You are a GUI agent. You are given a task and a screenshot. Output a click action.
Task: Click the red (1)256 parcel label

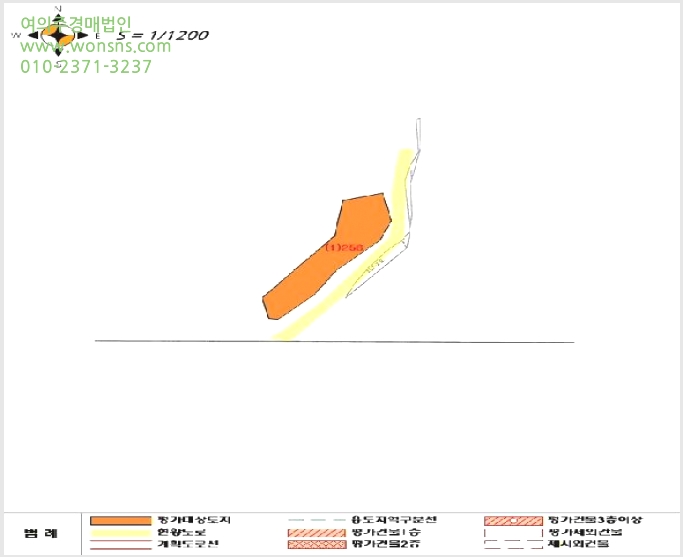tap(344, 247)
